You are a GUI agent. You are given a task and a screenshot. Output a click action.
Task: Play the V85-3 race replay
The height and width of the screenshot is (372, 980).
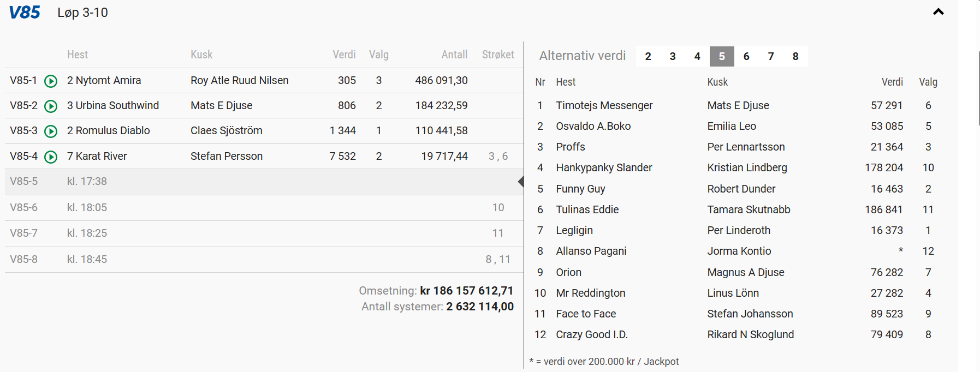tap(51, 131)
